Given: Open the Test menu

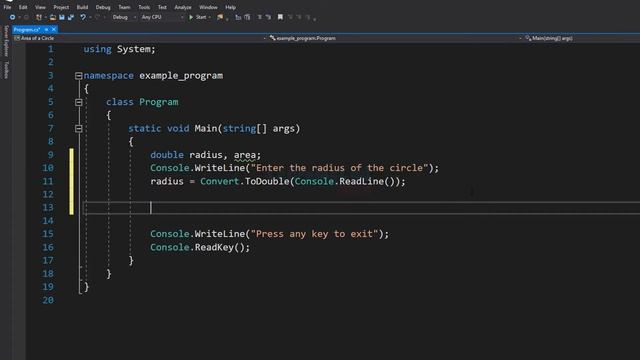Looking at the screenshot, I should coord(162,7).
